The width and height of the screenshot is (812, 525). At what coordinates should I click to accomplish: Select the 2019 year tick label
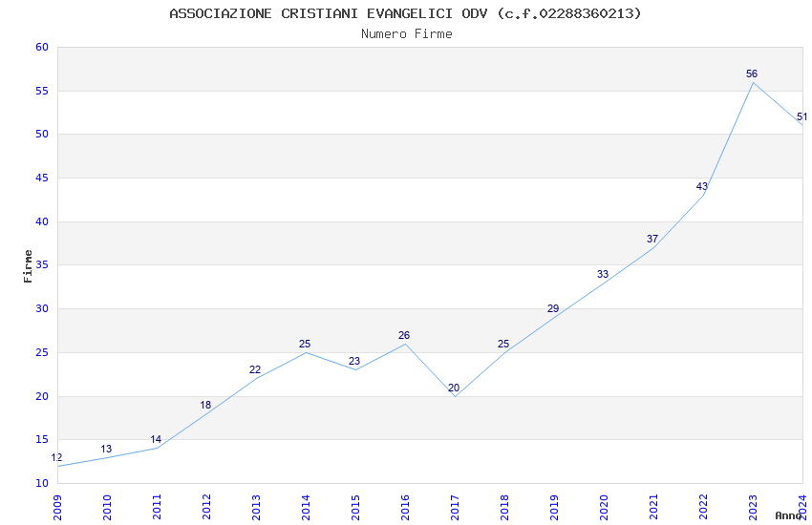click(x=554, y=508)
